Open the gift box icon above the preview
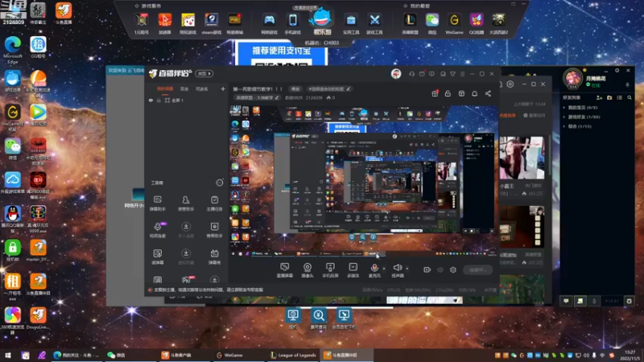 (x=435, y=93)
